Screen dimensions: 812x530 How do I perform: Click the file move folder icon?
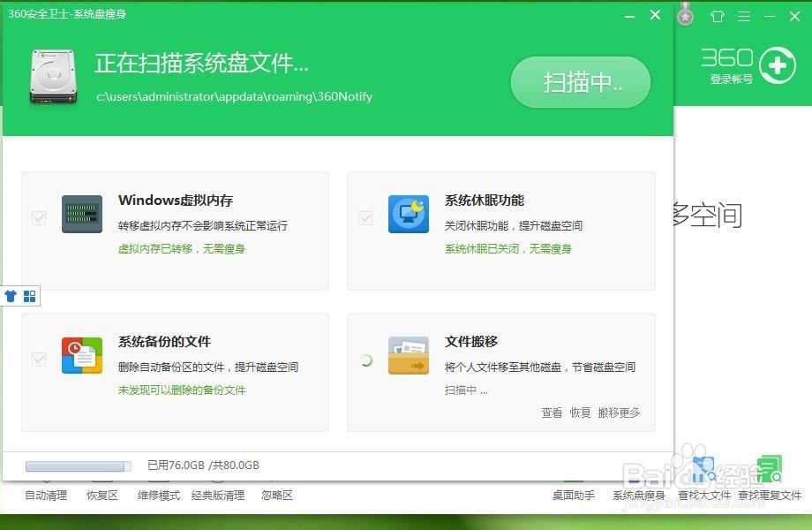pos(409,355)
